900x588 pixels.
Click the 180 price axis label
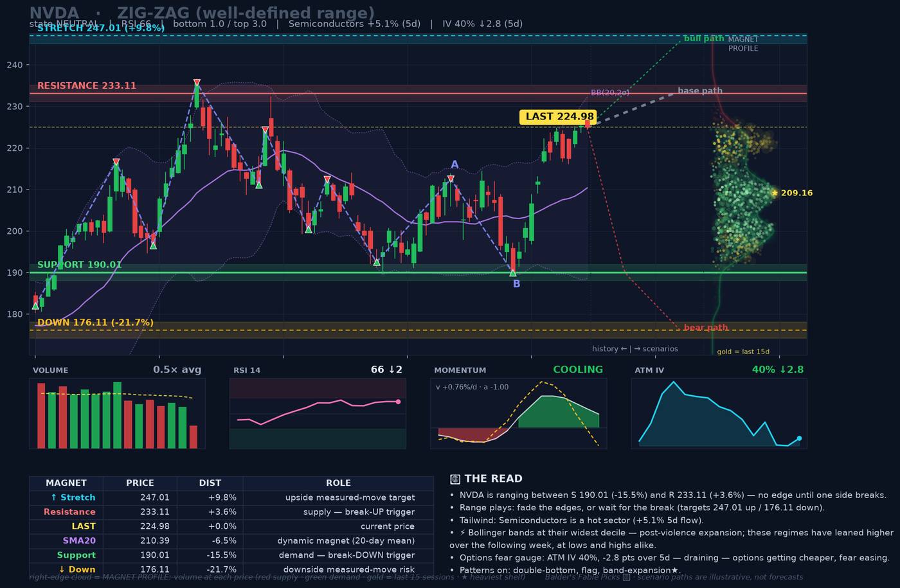click(14, 314)
